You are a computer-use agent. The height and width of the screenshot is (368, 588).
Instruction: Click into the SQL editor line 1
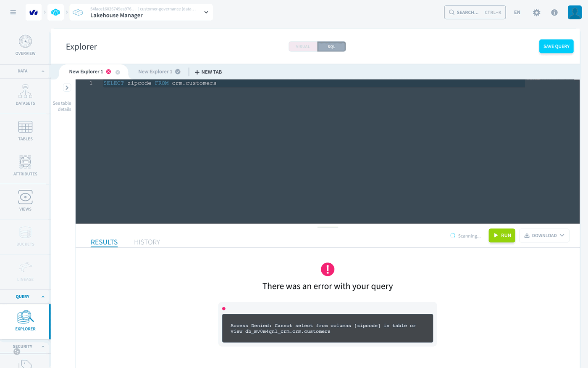[314, 83]
